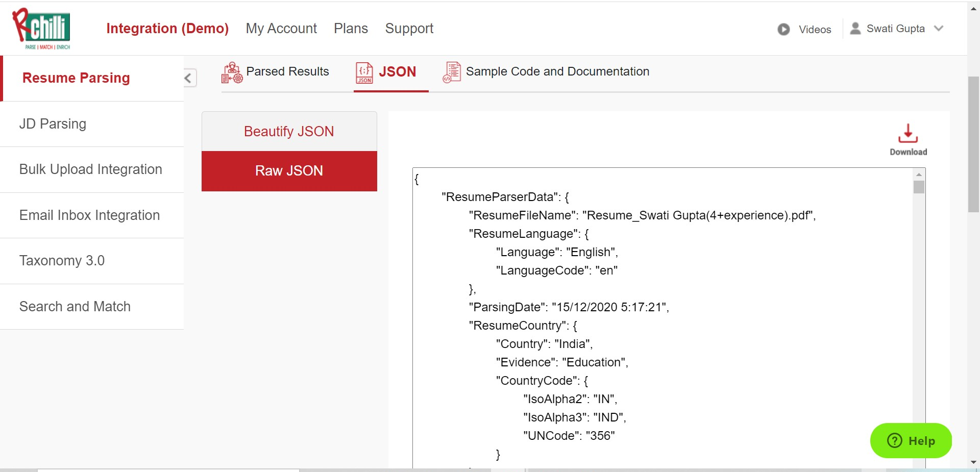This screenshot has height=472, width=980.
Task: Click the user avatar icon
Action: [855, 29]
